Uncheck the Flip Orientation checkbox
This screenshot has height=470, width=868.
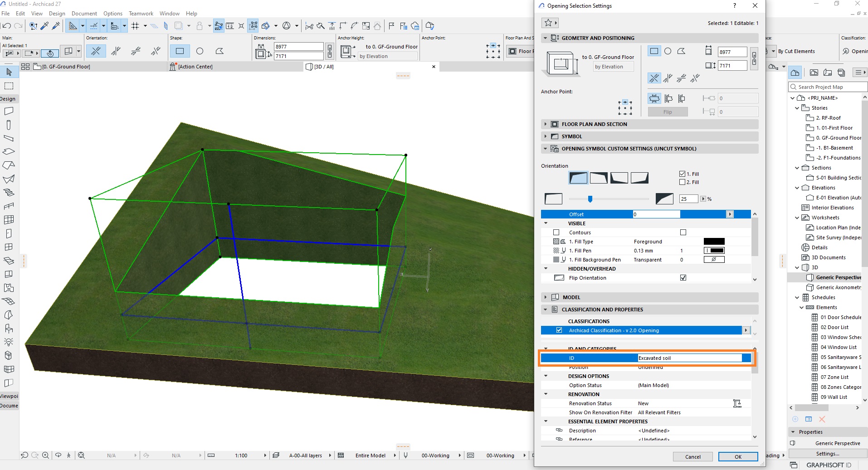coord(683,278)
